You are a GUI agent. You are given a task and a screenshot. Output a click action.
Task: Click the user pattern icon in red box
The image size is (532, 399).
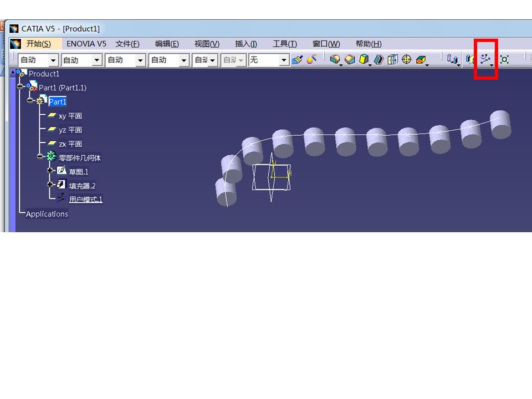(485, 59)
